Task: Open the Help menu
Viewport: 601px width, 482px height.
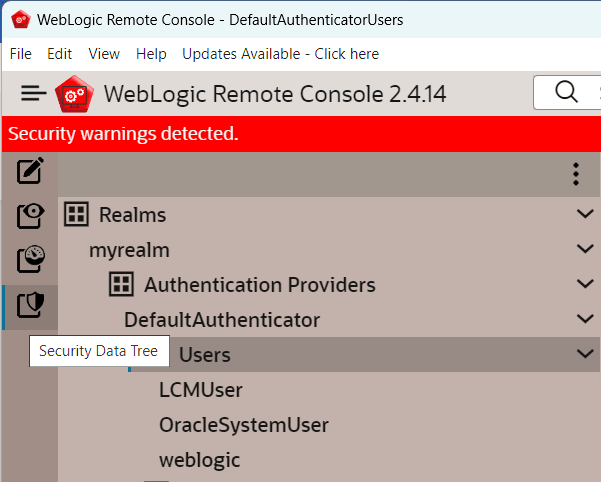Action: pyautogui.click(x=151, y=54)
